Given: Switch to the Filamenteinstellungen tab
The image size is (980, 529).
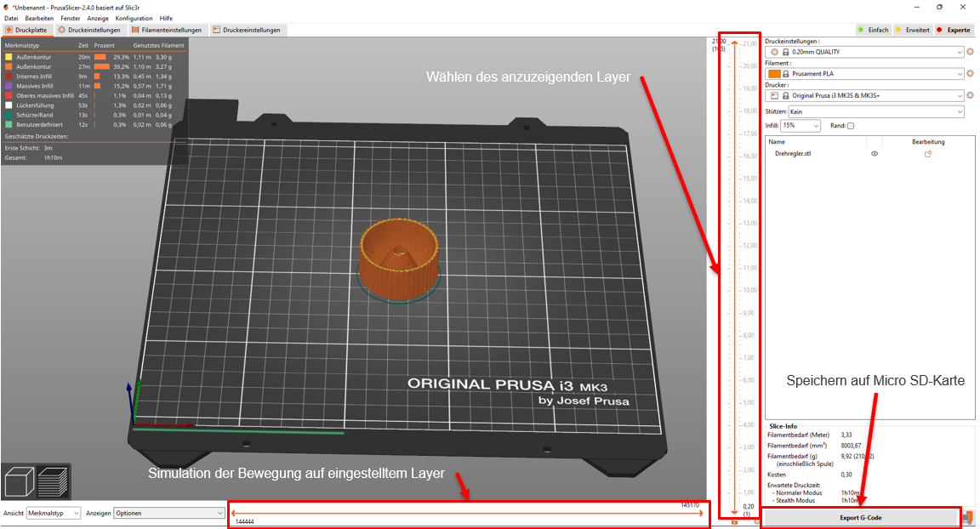Looking at the screenshot, I should [167, 30].
